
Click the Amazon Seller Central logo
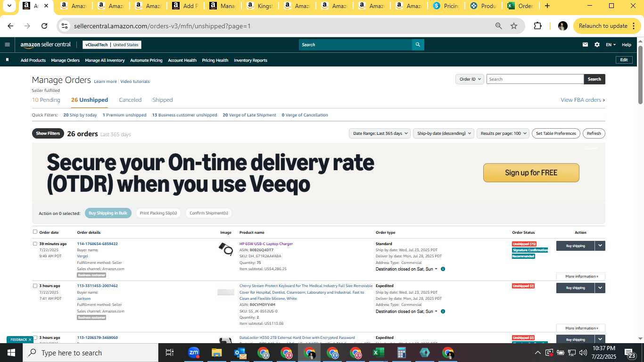[x=45, y=45]
